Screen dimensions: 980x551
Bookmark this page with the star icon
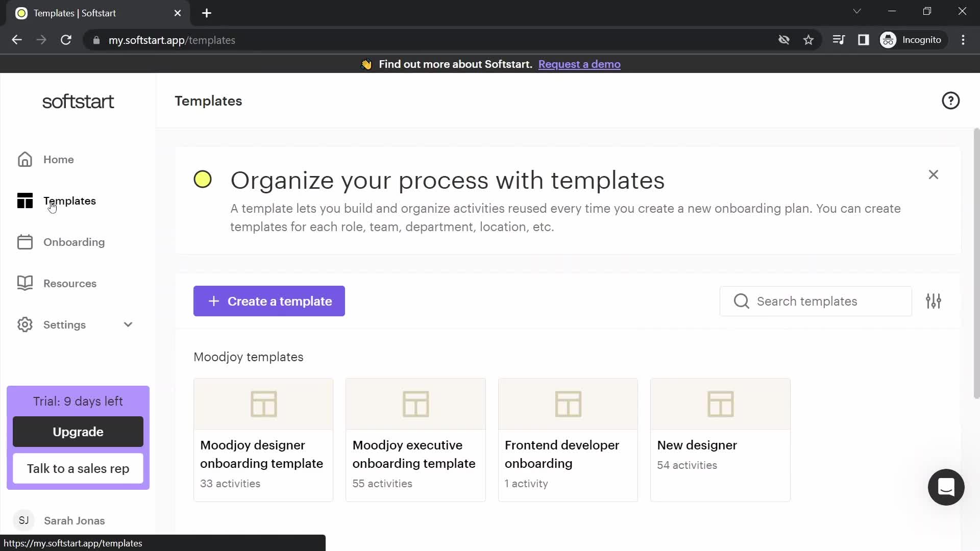pyautogui.click(x=808, y=40)
